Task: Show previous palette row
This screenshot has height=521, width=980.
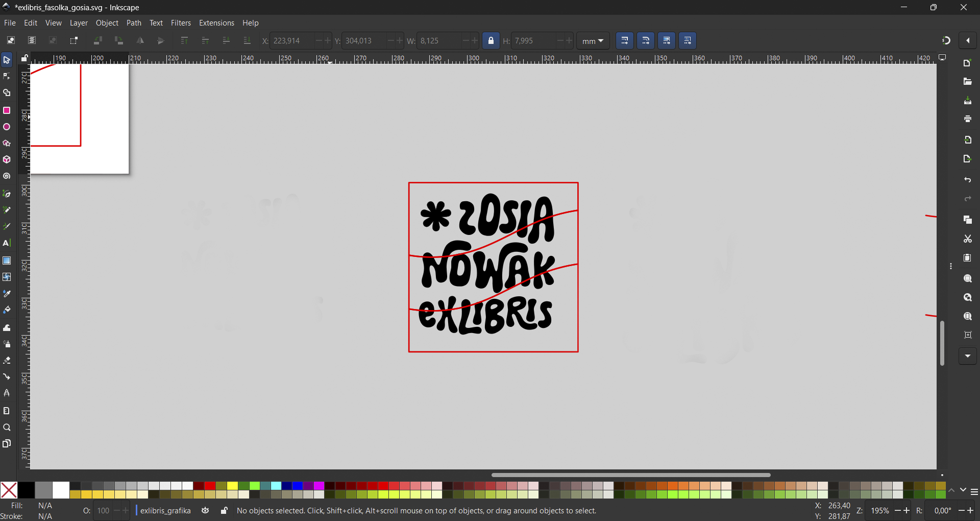Action: click(x=951, y=490)
